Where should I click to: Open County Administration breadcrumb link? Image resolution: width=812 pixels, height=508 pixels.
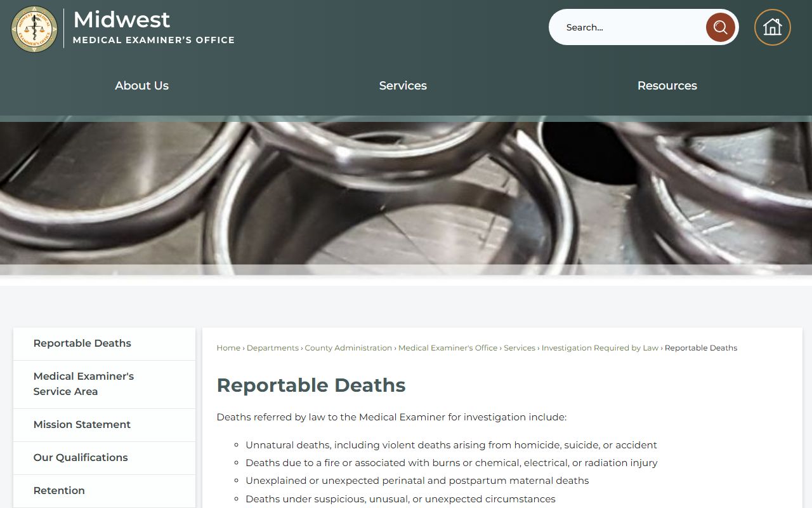point(348,348)
